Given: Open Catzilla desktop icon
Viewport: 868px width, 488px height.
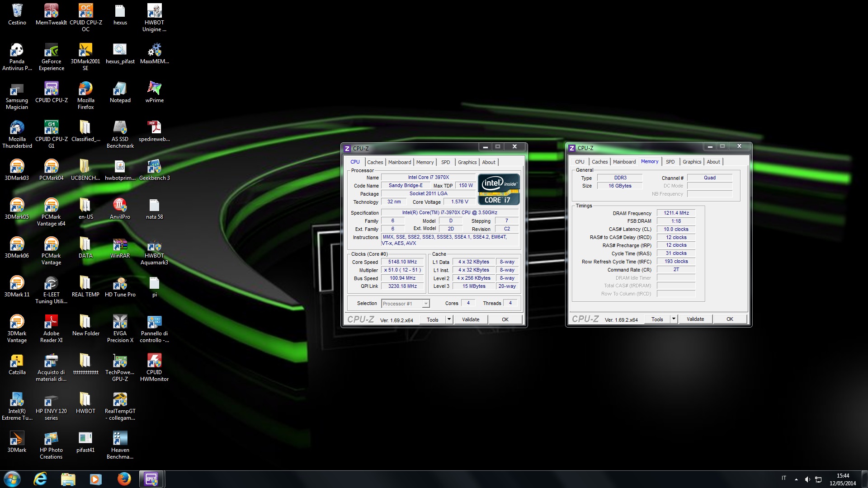Looking at the screenshot, I should (17, 364).
